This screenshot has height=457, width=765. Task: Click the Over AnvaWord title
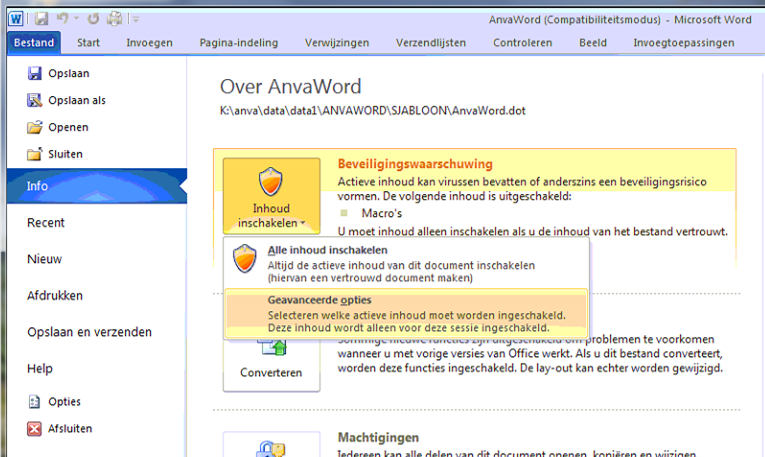[290, 87]
